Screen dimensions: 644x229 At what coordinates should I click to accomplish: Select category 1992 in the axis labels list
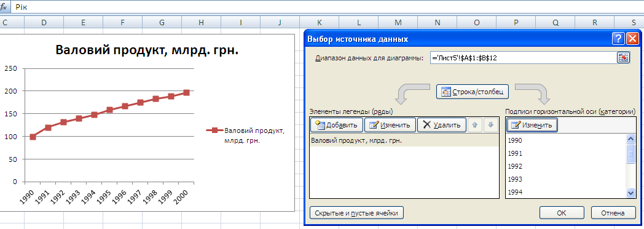(565, 166)
